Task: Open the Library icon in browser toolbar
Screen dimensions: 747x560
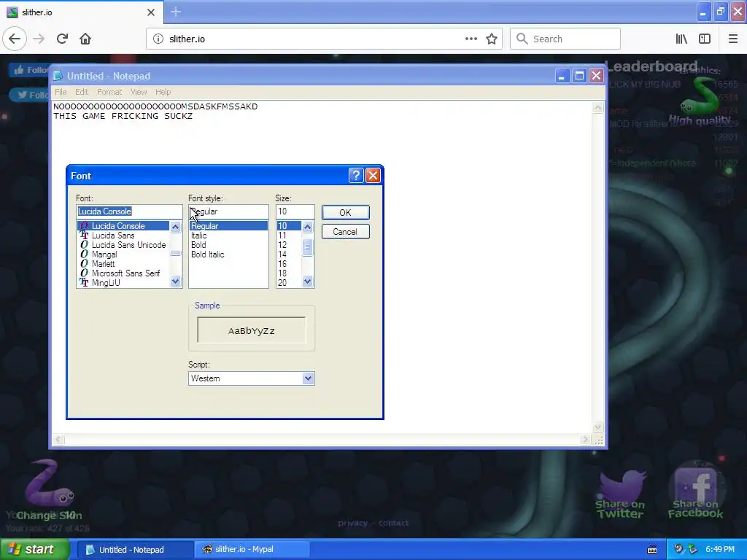Action: tap(681, 39)
